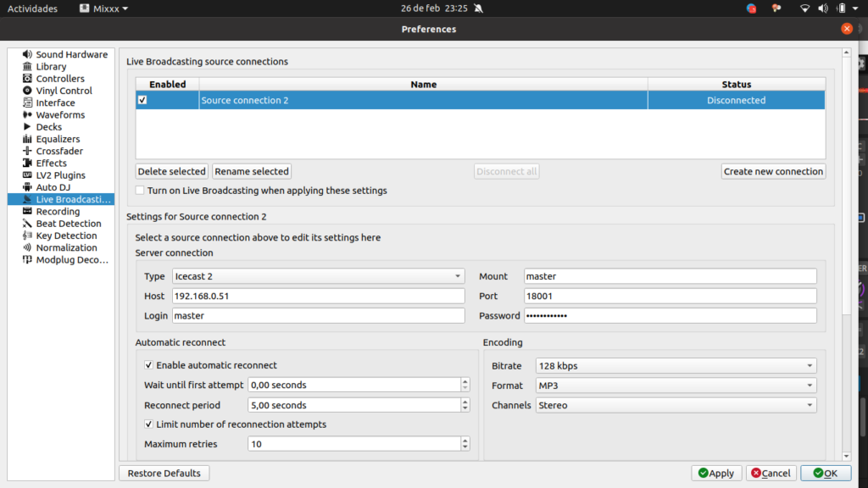
Task: Decrease Reconnect period value
Action: [465, 409]
